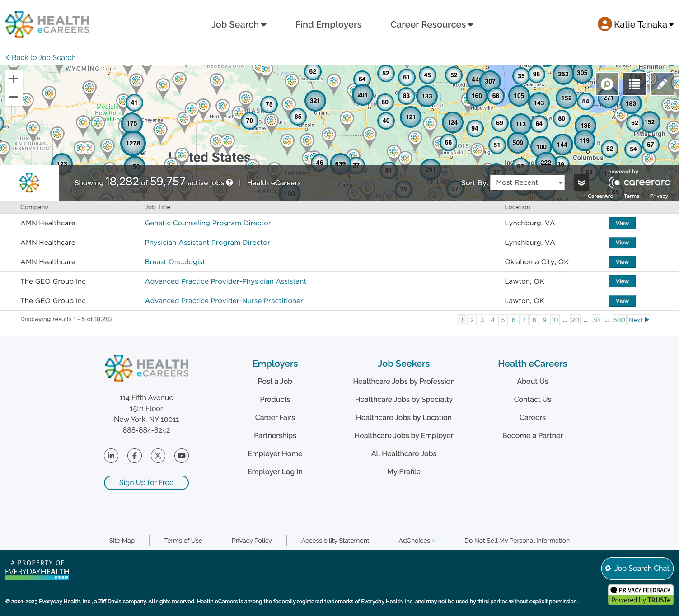
Task: Zoom in on the map
Action: (x=14, y=79)
